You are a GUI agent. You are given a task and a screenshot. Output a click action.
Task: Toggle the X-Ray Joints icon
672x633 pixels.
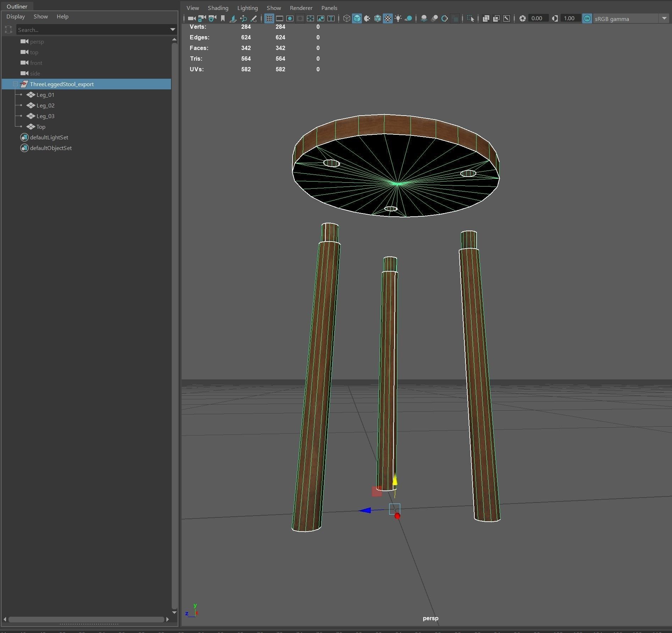coord(507,18)
